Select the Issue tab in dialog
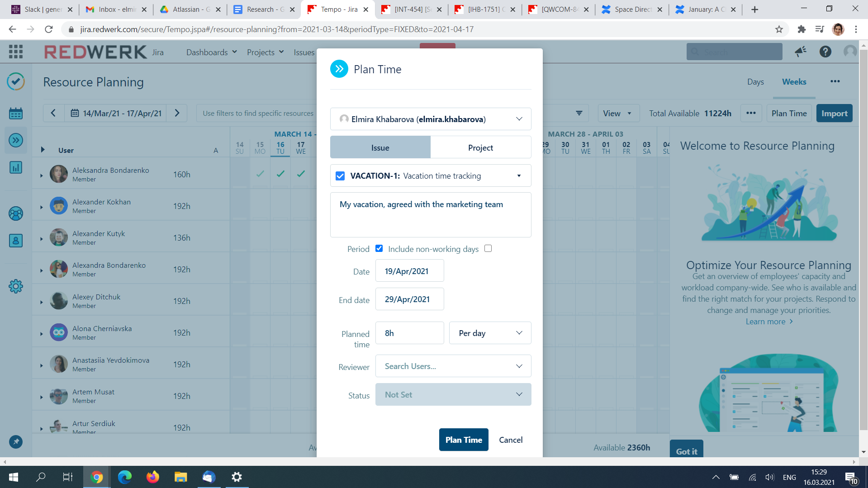Screen dimensions: 868x488 (x=380, y=147)
